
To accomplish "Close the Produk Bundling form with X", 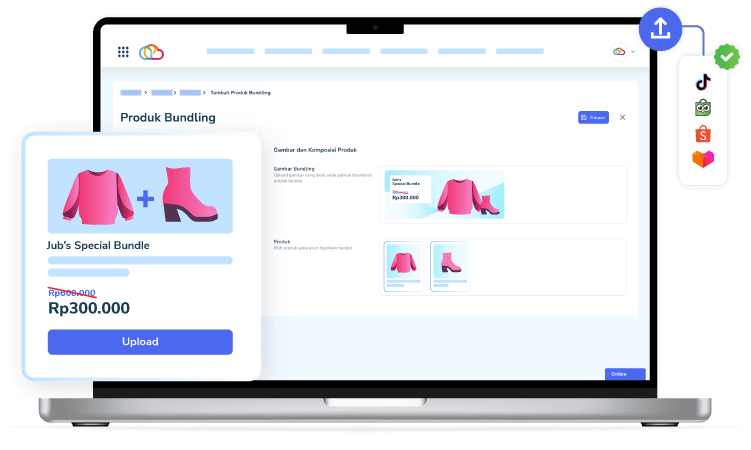I will tap(622, 117).
